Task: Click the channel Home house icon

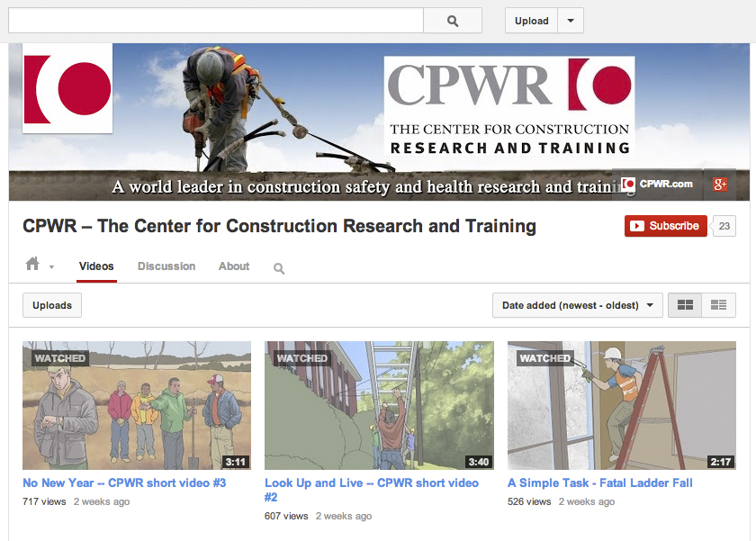Action: (31, 266)
